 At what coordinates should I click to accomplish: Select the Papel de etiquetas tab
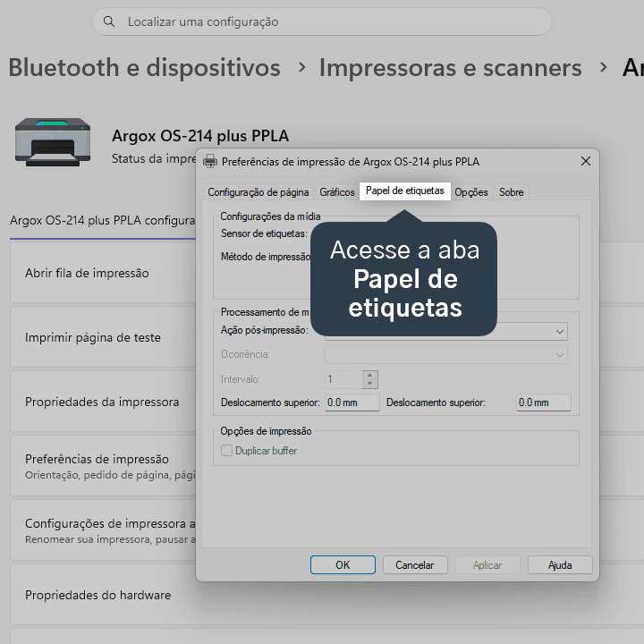(x=405, y=191)
